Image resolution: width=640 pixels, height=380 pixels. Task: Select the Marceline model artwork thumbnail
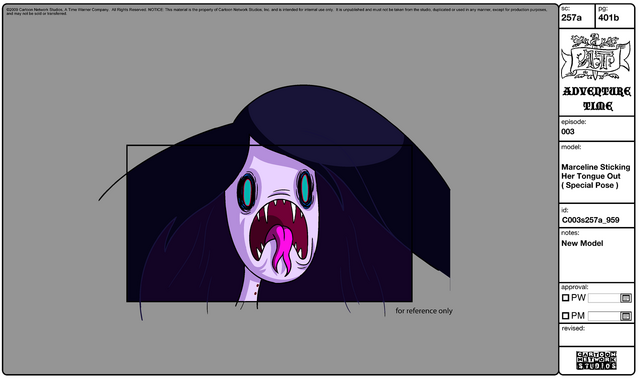coord(274,202)
